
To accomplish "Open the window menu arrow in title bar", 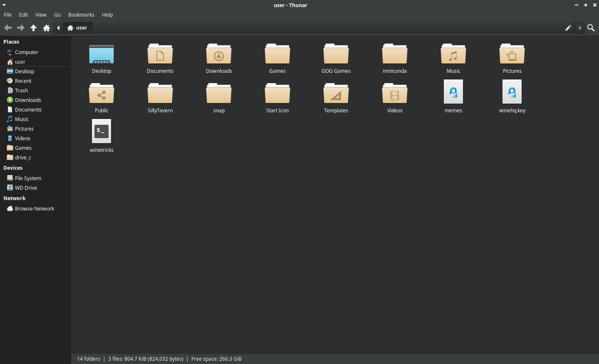I will (x=4, y=5).
